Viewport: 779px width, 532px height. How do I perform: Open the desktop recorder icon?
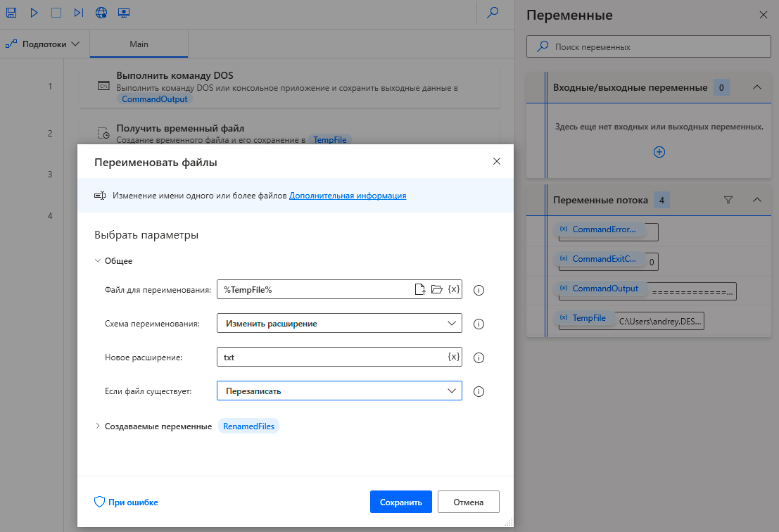pos(124,13)
